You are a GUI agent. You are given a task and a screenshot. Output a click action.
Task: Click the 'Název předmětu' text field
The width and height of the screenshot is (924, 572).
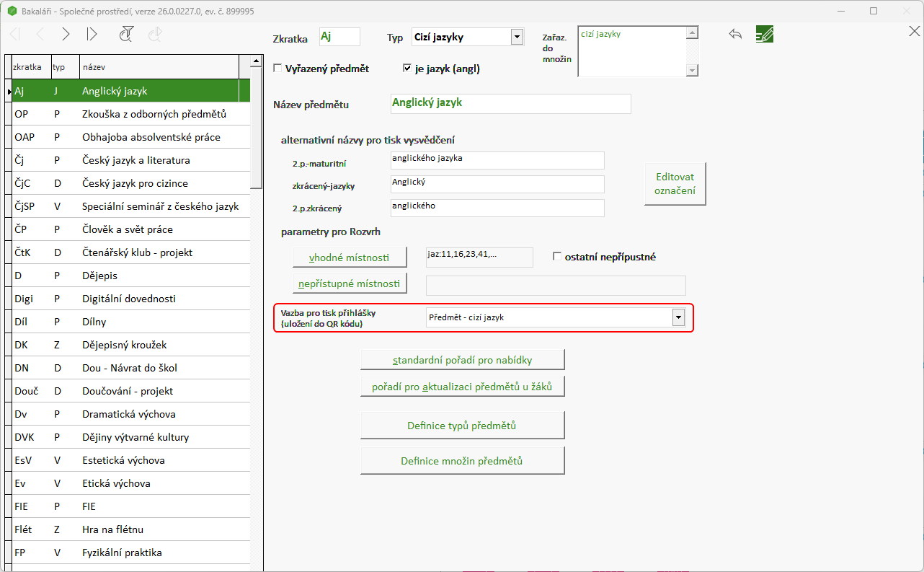click(x=510, y=104)
